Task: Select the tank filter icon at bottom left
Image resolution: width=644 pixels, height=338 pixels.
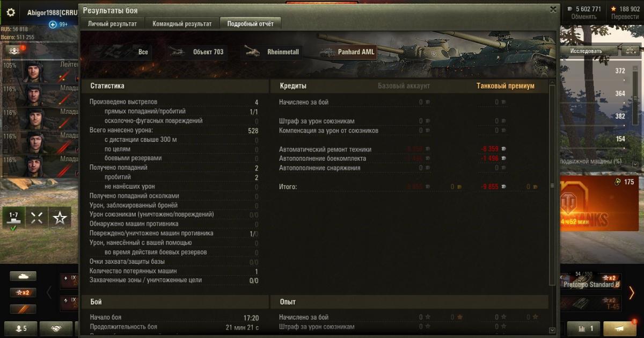Action: [23, 276]
